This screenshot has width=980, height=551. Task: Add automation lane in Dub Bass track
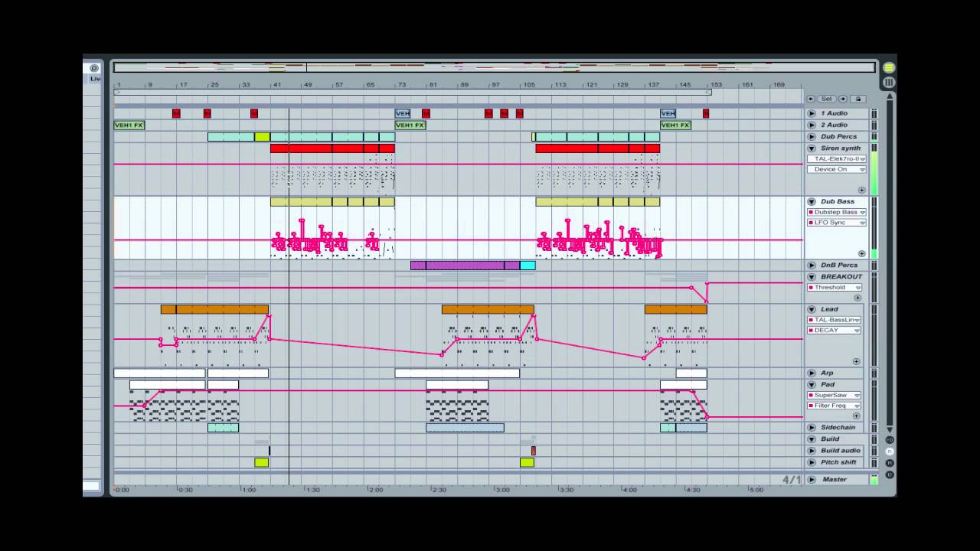click(x=861, y=253)
